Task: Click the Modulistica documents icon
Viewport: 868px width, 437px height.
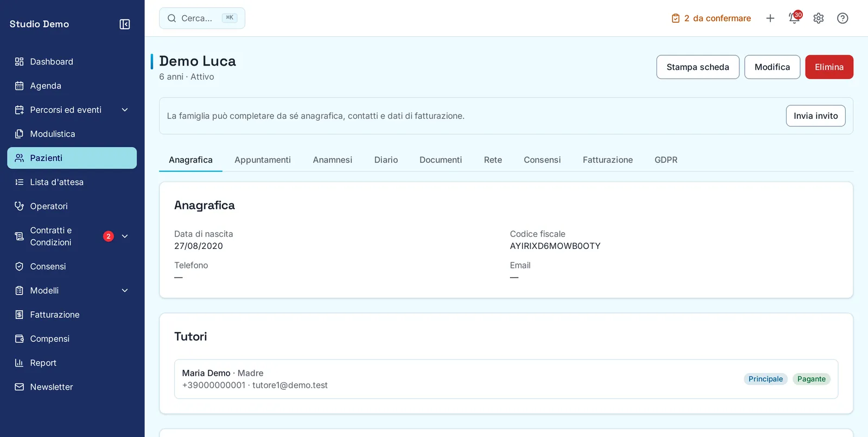Action: 20,134
